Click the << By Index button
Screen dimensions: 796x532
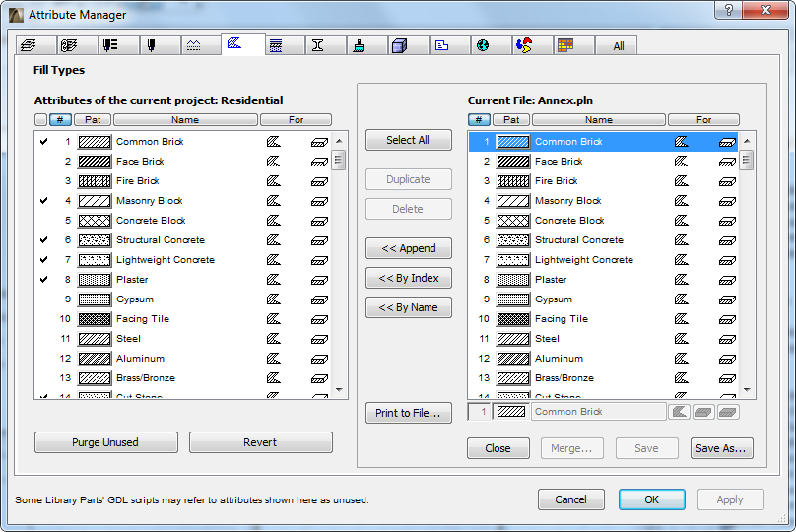[x=408, y=278]
